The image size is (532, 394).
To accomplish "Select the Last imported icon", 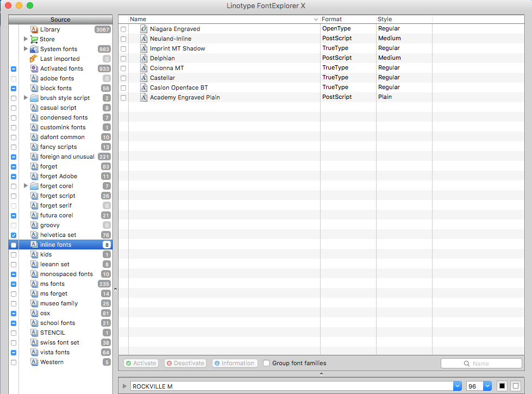I will click(34, 59).
